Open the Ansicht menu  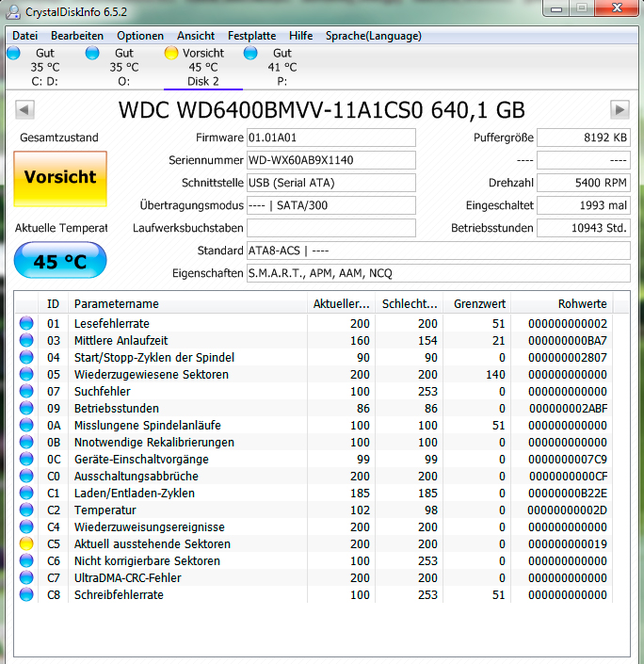pyautogui.click(x=196, y=36)
